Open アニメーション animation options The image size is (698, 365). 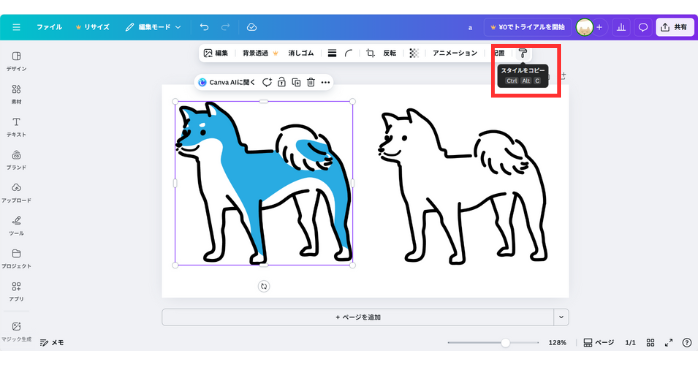point(455,53)
